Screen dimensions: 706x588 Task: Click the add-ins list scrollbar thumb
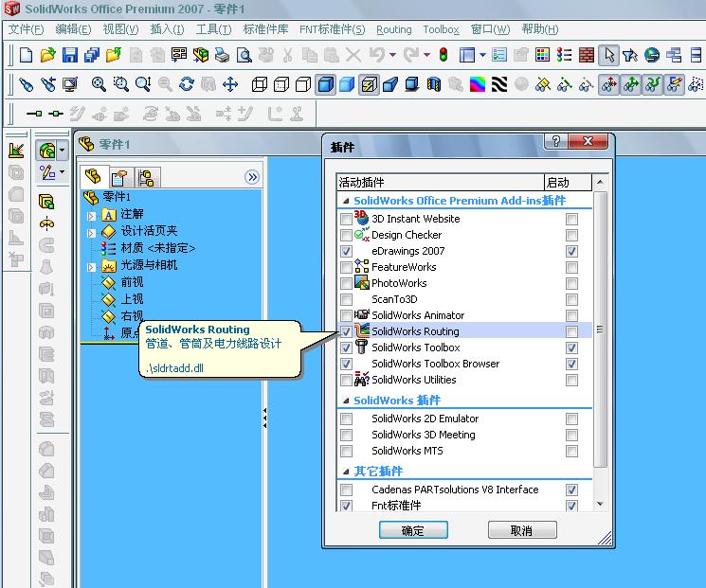pos(600,330)
